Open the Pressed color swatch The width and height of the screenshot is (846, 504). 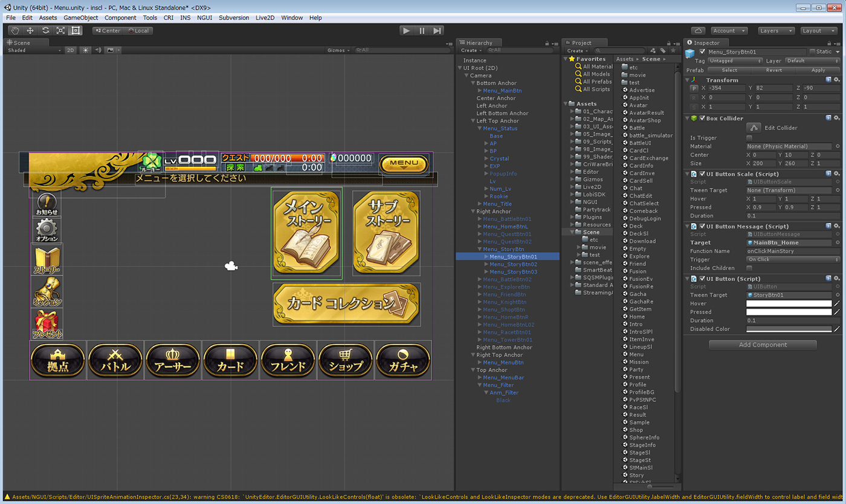(x=789, y=312)
